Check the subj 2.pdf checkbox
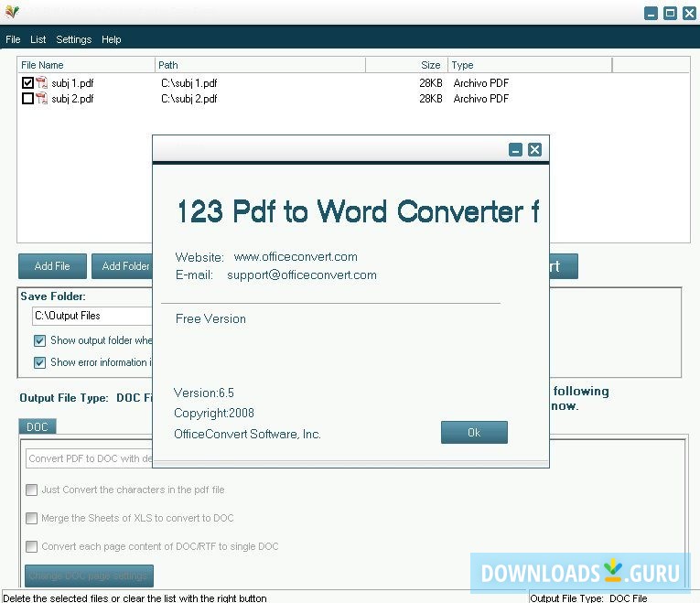 (x=27, y=98)
